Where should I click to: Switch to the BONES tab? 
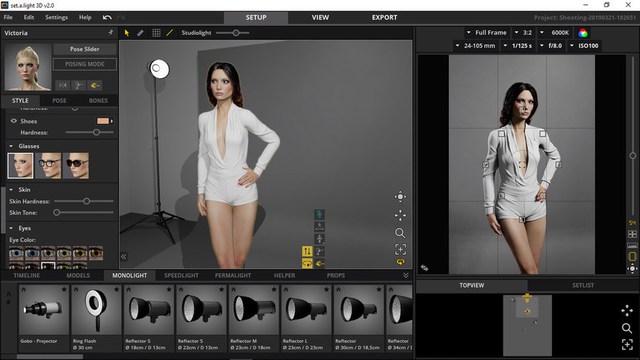click(98, 100)
